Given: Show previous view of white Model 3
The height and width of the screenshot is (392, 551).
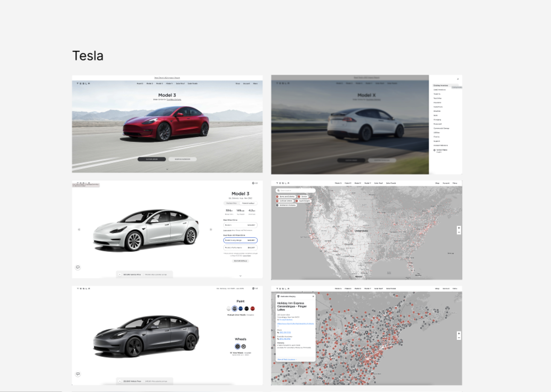Looking at the screenshot, I should point(79,229).
